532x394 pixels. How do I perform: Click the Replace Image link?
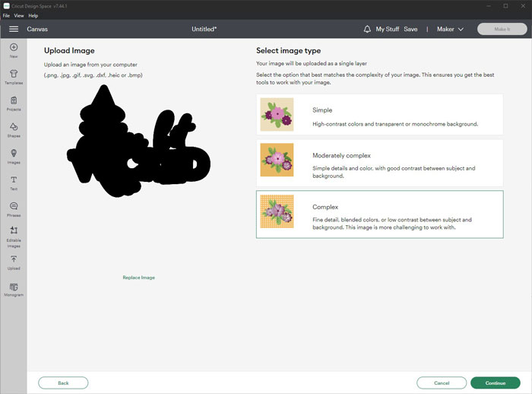point(139,278)
